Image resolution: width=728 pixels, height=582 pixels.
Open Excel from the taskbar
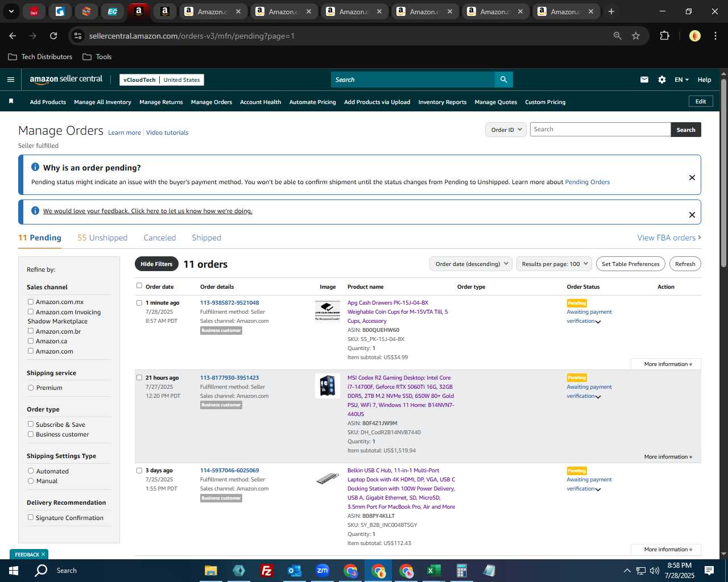pos(433,571)
